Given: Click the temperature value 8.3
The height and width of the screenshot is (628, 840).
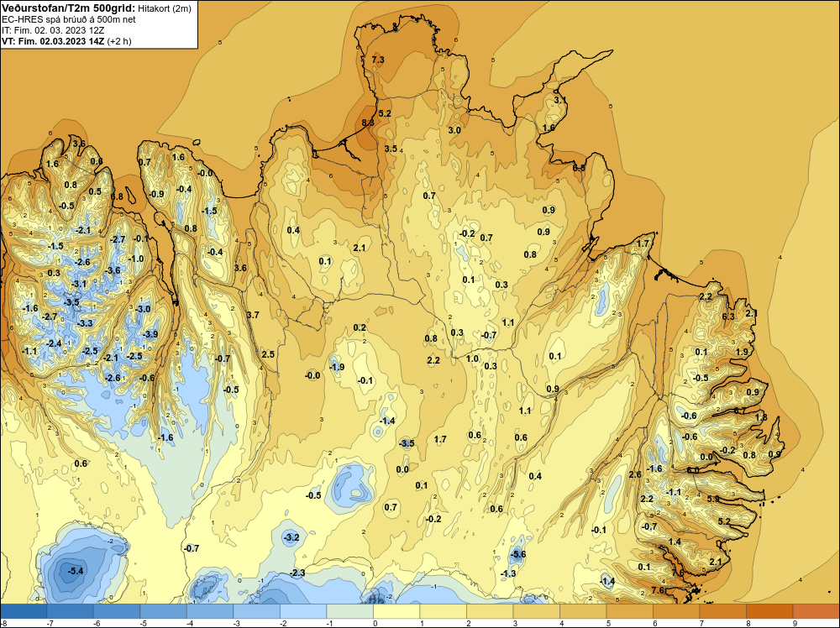Looking at the screenshot, I should pyautogui.click(x=368, y=123).
